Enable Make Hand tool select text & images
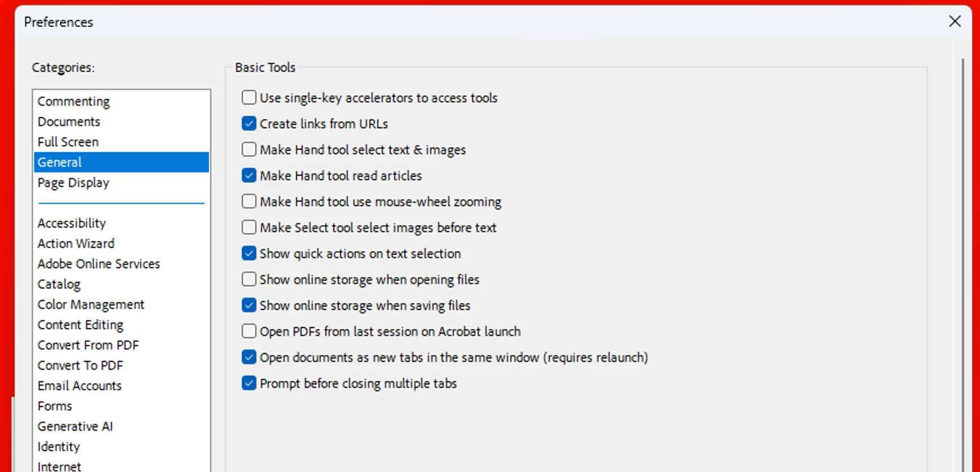The width and height of the screenshot is (980, 472). 249,150
